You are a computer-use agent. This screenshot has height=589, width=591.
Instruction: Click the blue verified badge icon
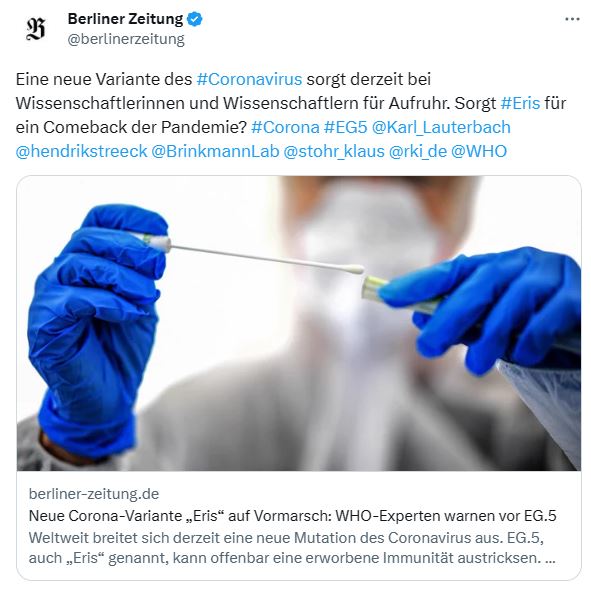[195, 19]
